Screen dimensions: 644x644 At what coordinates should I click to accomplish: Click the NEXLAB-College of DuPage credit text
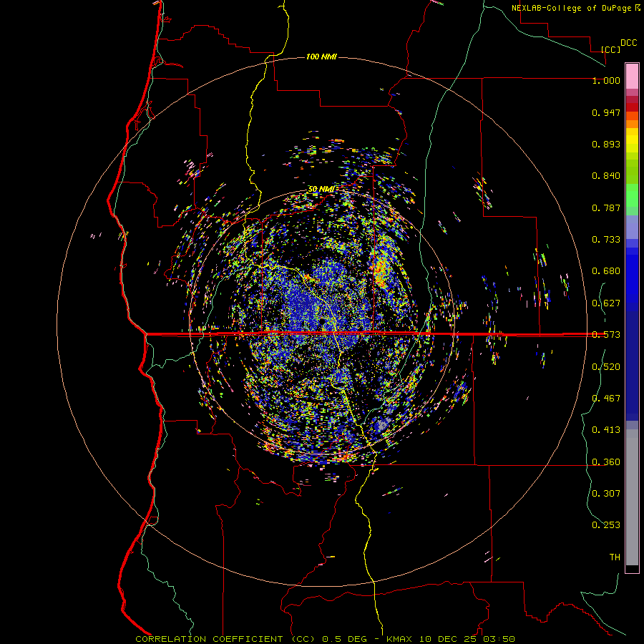coord(573,8)
